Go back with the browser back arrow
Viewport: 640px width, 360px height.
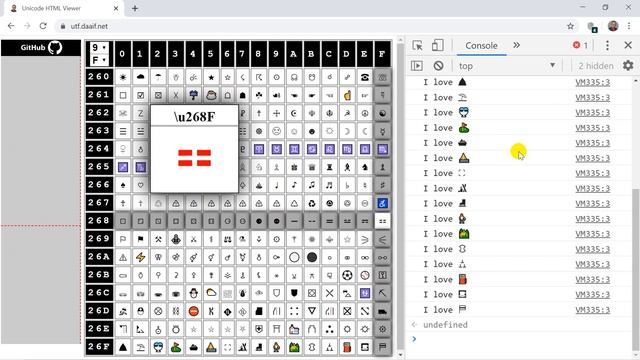[11, 26]
